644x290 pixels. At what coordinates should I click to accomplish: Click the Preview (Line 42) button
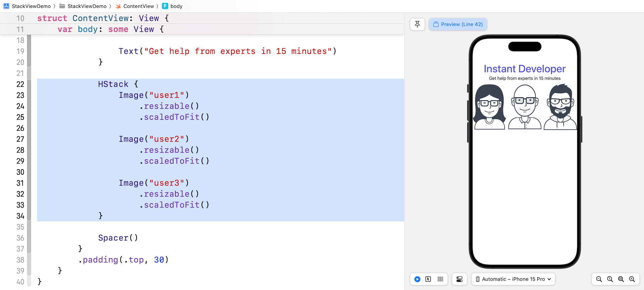coord(458,24)
